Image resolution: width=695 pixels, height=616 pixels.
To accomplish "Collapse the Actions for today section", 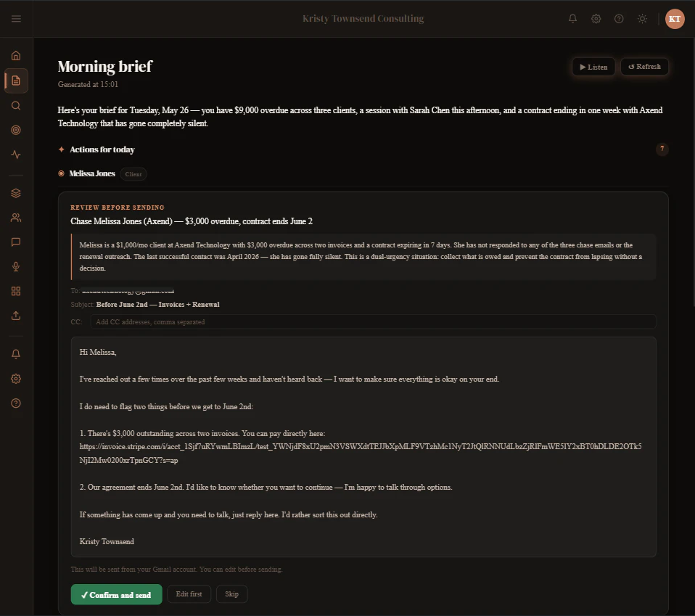I will 102,149.
